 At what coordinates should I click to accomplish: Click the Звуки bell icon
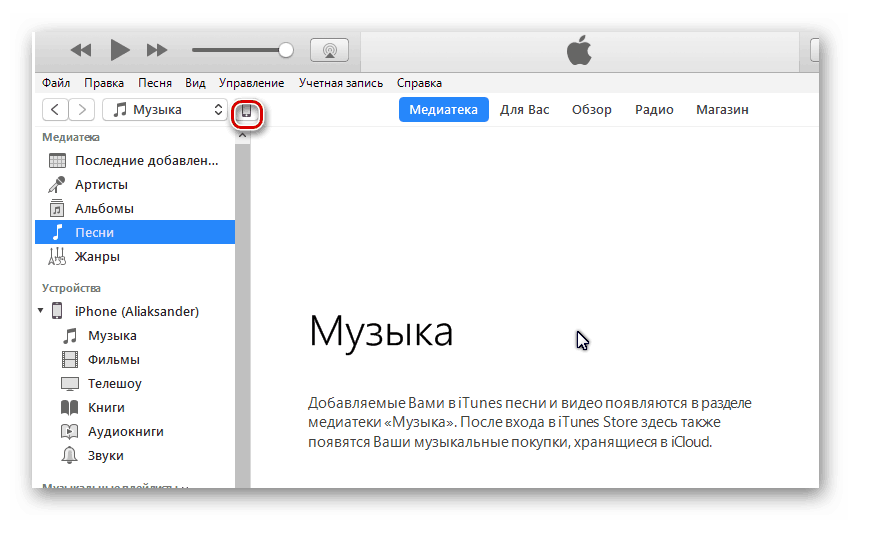click(x=69, y=456)
